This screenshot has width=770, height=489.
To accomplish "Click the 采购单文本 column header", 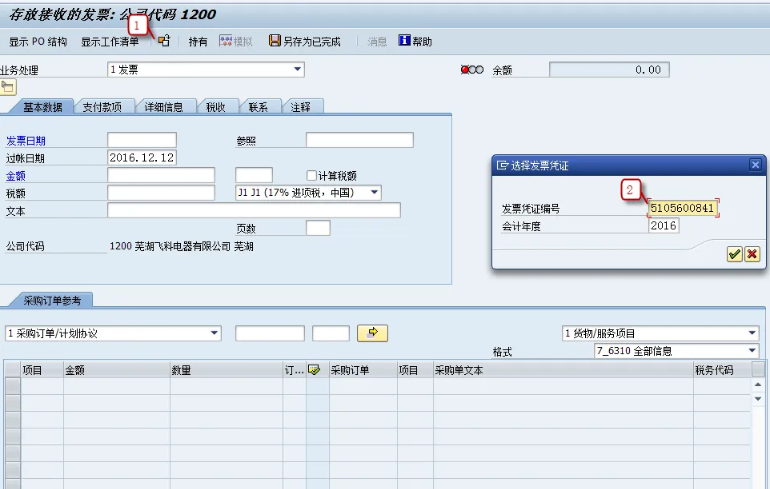I will [563, 370].
